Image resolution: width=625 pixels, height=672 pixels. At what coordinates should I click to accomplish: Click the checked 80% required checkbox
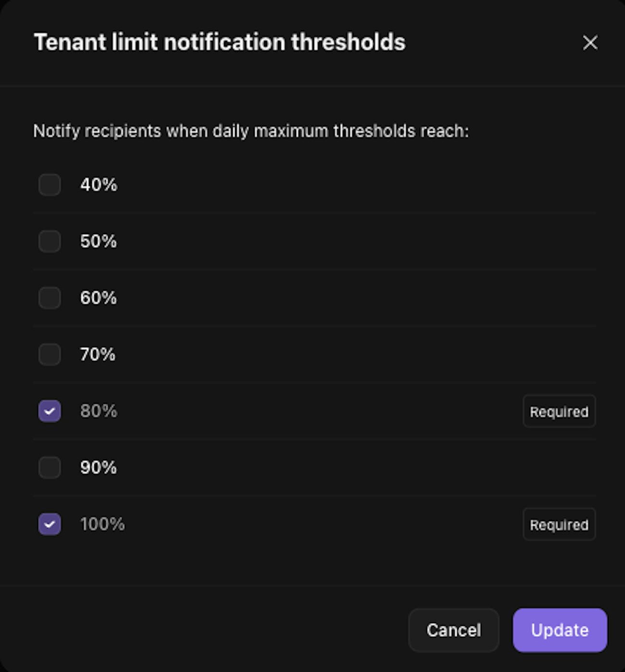point(50,411)
